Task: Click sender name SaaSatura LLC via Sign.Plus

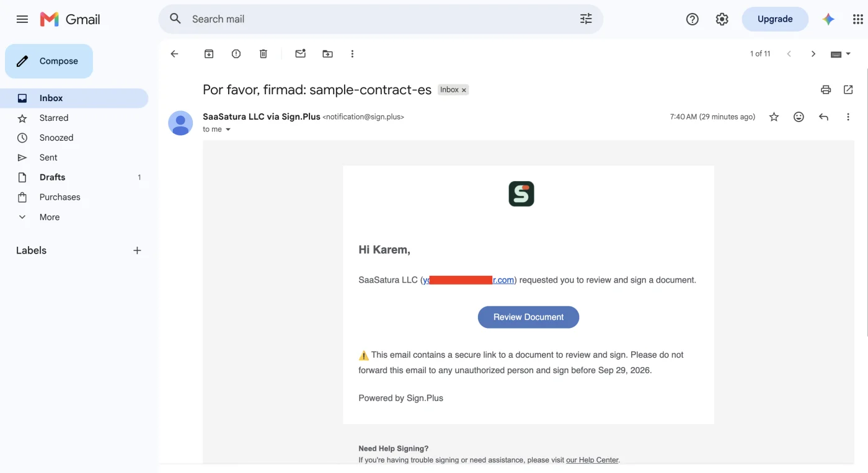Action: pos(262,117)
